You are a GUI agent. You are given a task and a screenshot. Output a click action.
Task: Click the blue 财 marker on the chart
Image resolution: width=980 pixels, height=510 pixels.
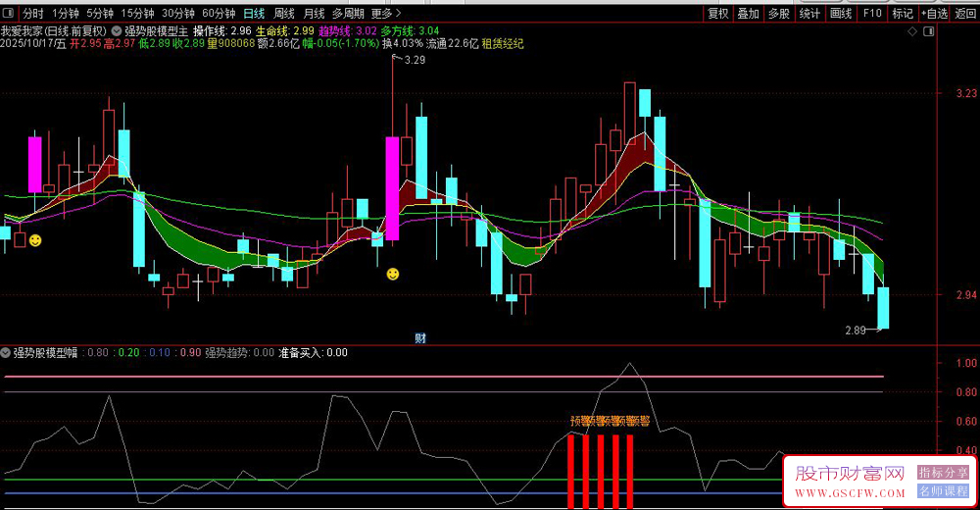point(420,338)
